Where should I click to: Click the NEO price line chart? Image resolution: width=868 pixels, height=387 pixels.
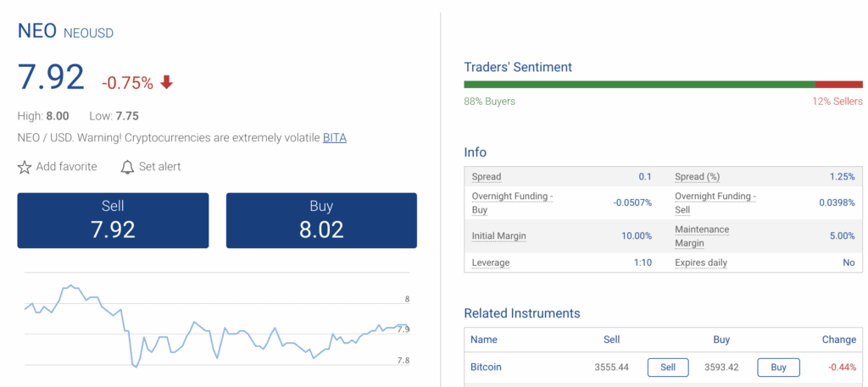click(x=216, y=326)
